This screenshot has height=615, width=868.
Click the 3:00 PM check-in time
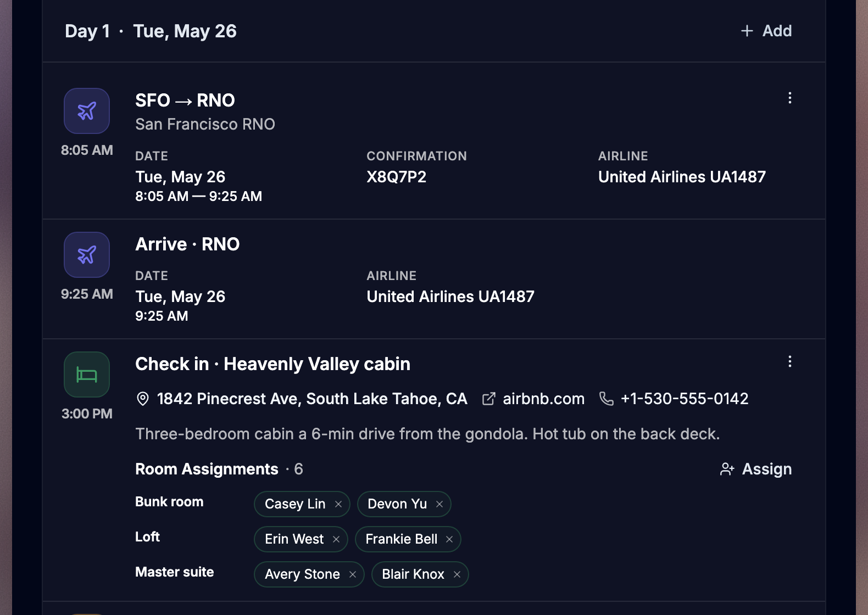(x=87, y=414)
